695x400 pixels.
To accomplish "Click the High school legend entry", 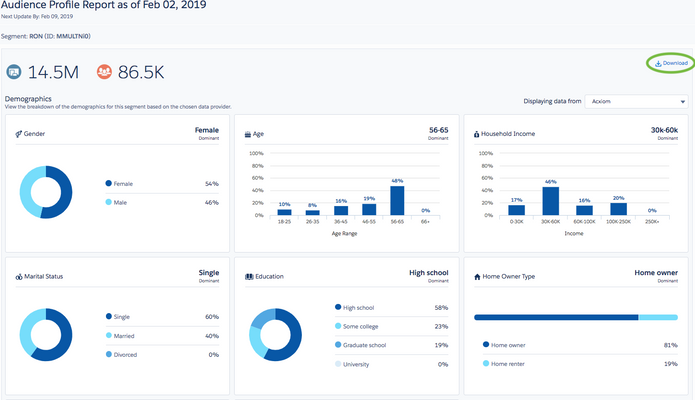I will [391, 307].
